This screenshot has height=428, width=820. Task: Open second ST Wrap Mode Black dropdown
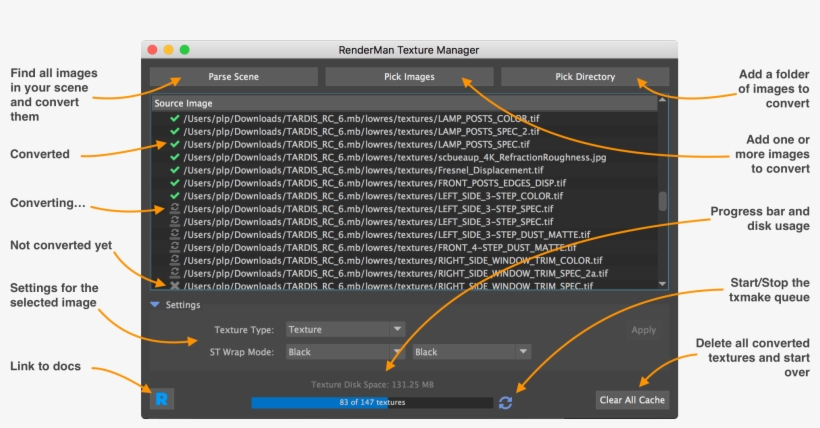[472, 352]
